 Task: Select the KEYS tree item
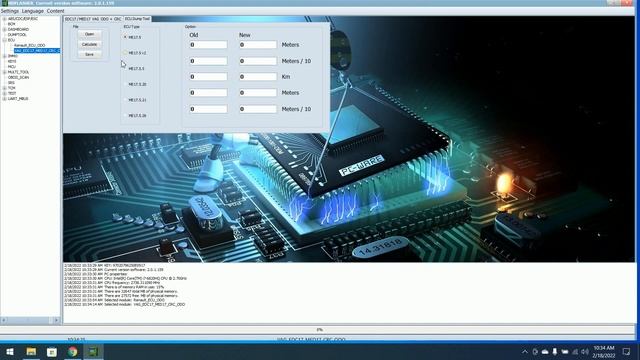coord(12,61)
